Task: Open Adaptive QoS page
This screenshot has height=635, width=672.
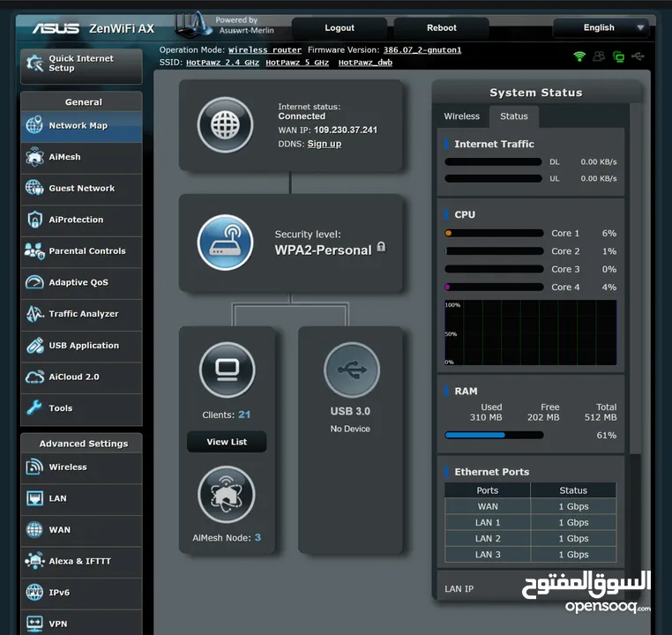Action: point(81,283)
